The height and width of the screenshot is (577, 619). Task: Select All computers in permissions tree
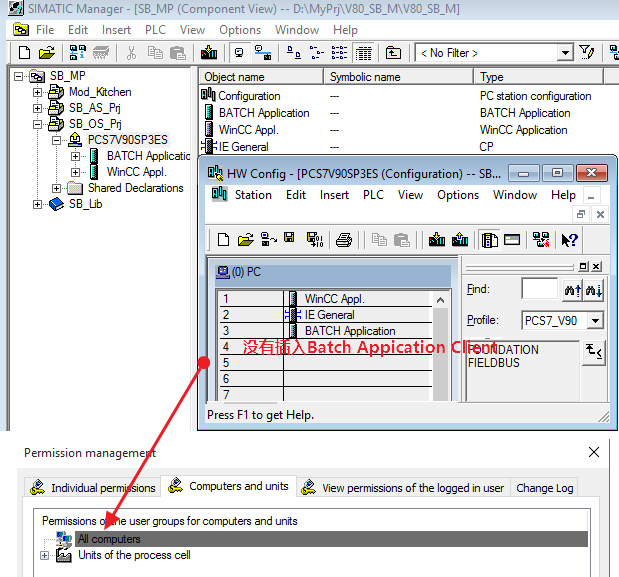pos(331,539)
